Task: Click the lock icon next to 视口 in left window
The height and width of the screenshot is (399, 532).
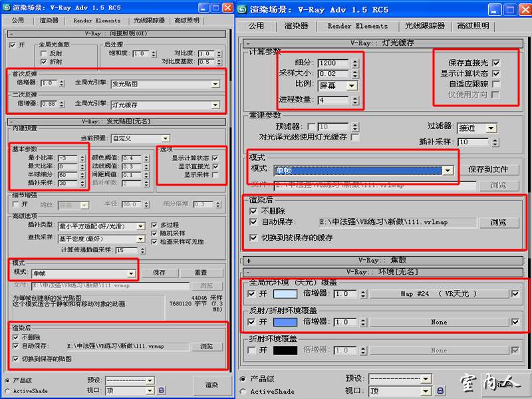Action: click(162, 390)
